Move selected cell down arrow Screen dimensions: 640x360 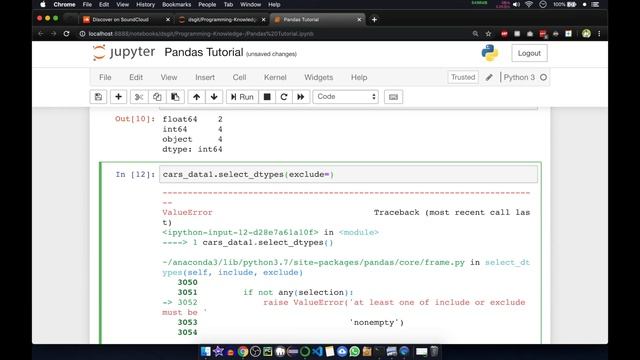coord(214,97)
